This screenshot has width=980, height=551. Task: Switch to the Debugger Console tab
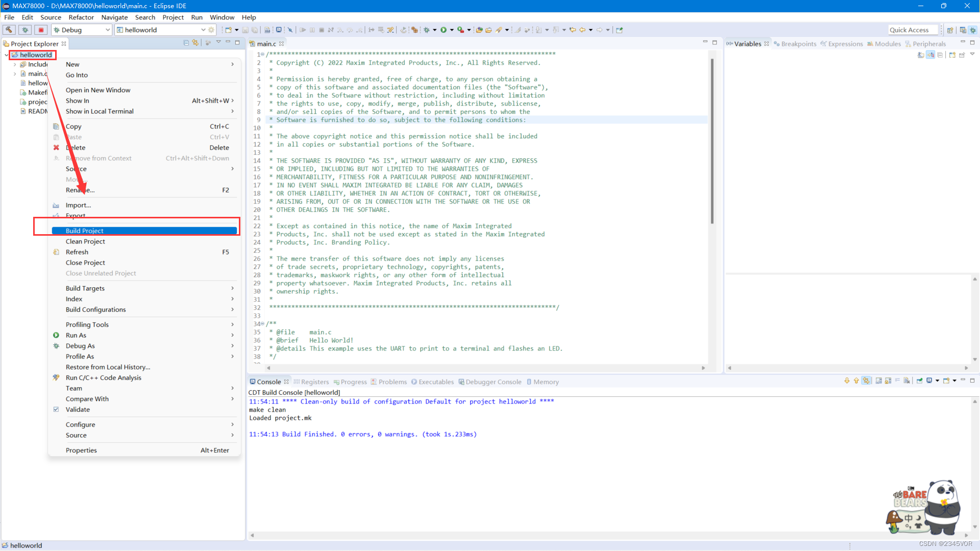point(489,382)
